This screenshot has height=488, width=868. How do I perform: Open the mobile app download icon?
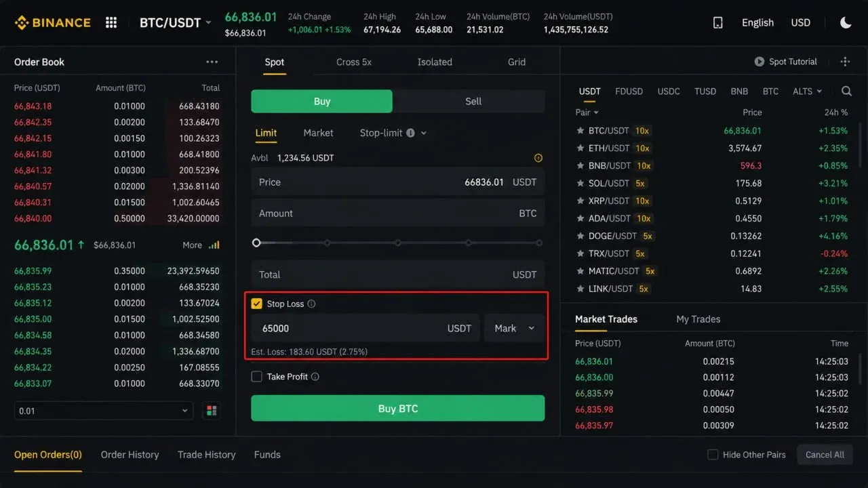(718, 22)
